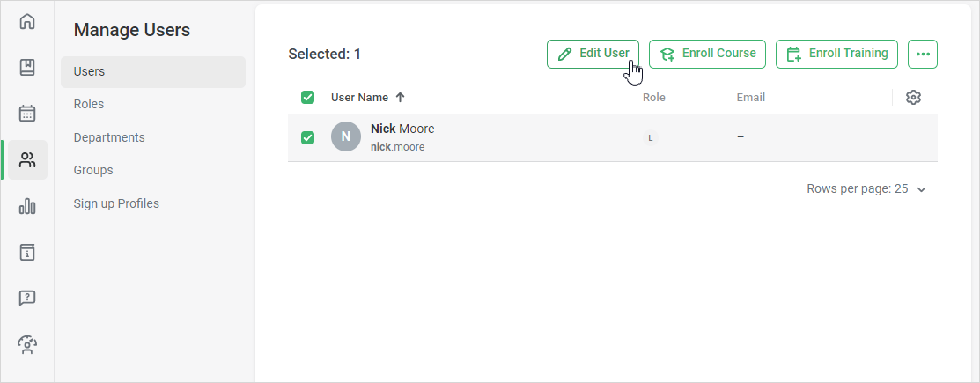This screenshot has width=980, height=383.
Task: Open the Calendar icon in sidebar
Action: [27, 114]
